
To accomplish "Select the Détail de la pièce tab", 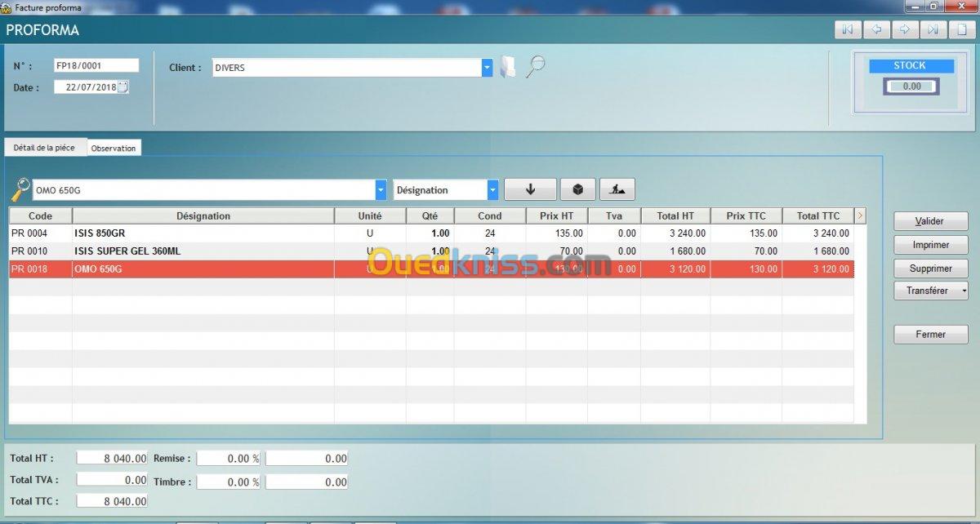I will (x=45, y=148).
